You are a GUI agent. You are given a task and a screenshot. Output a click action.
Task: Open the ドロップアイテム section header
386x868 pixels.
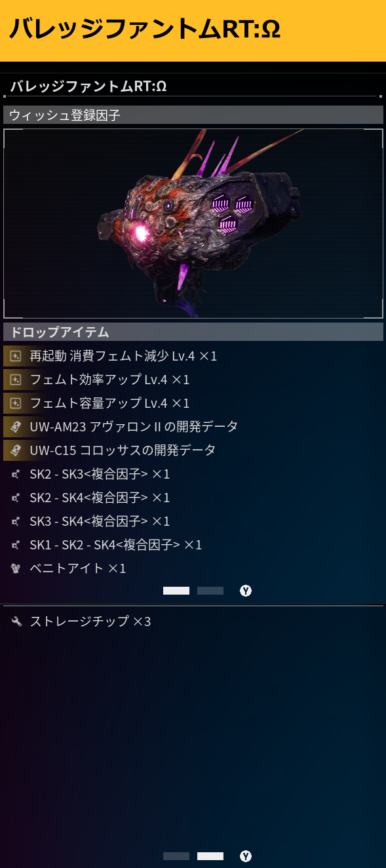tap(193, 332)
